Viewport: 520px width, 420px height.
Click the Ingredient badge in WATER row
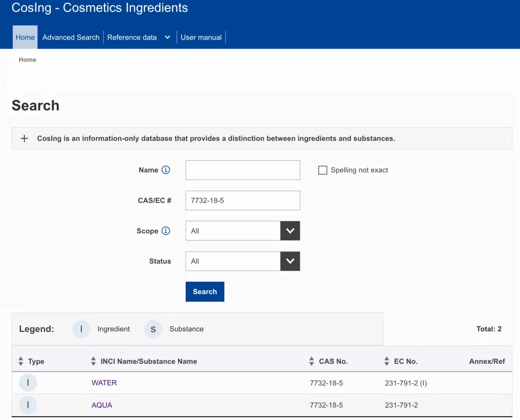[28, 383]
